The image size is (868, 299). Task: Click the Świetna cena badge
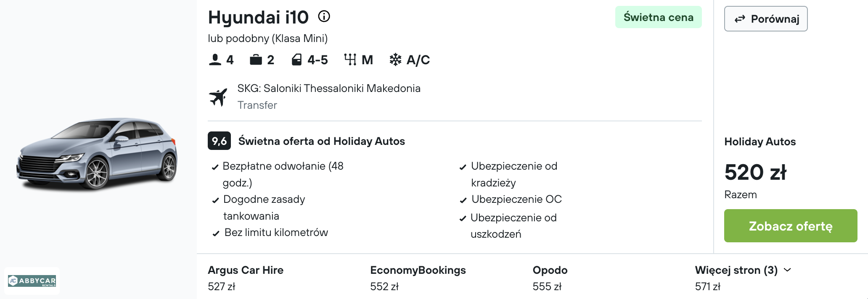coord(658,17)
